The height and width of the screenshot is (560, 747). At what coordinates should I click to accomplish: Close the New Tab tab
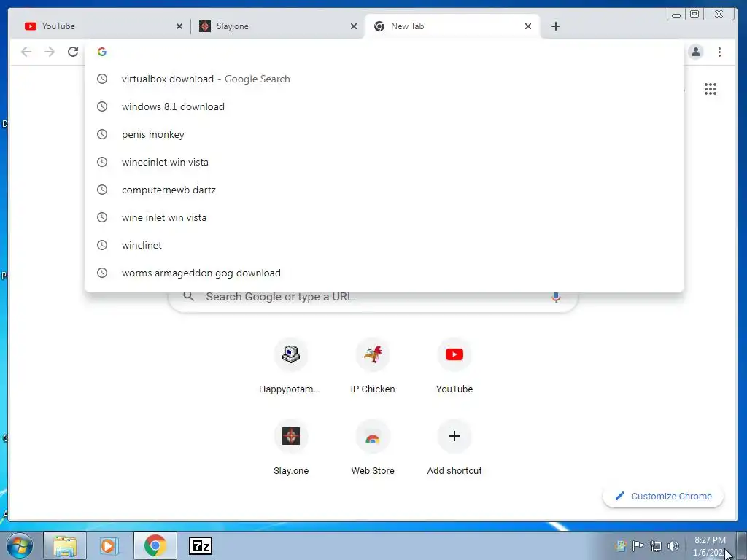(x=528, y=26)
